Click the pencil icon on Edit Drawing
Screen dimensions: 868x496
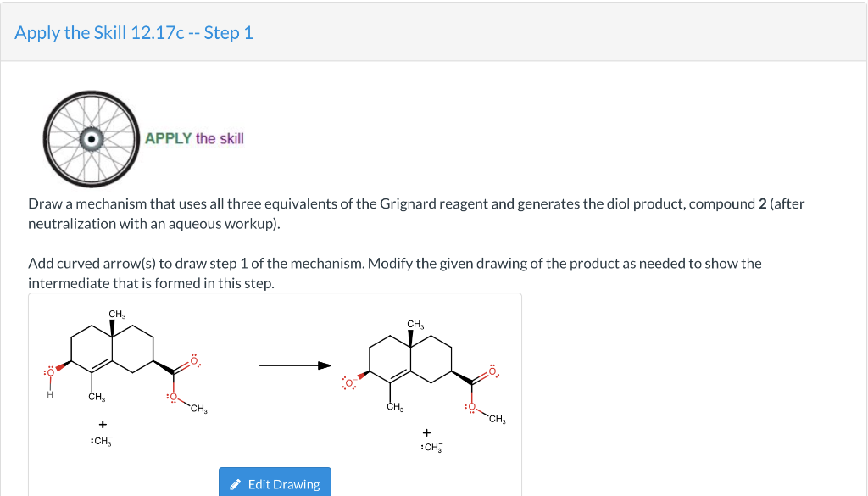pos(236,484)
